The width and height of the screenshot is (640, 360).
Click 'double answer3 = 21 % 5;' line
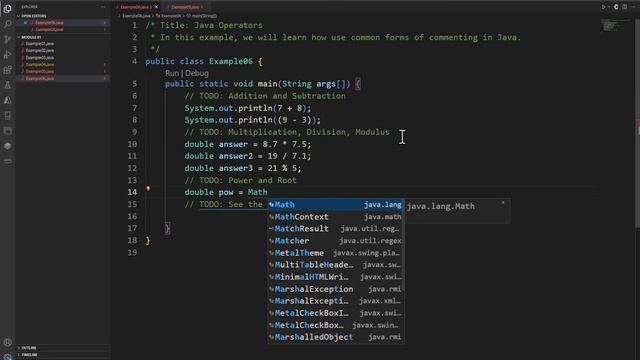coord(242,168)
